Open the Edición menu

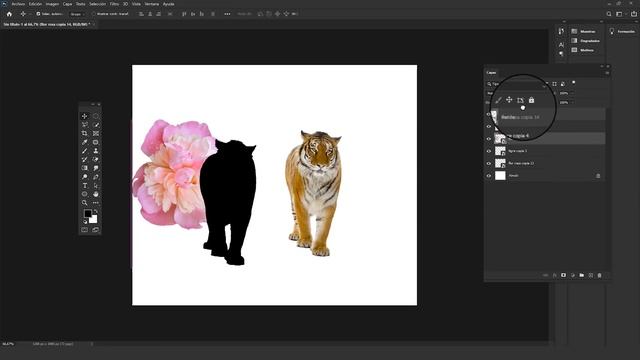(36, 4)
